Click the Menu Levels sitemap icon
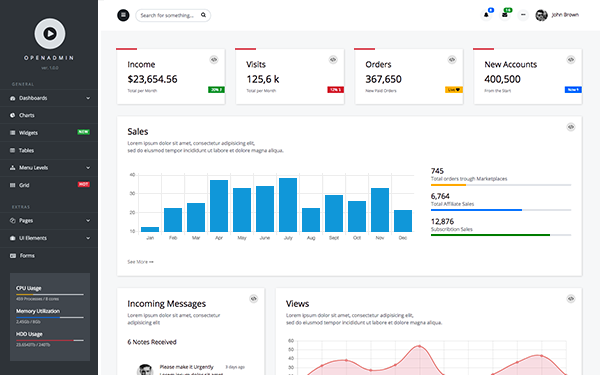Viewport: 600px width, 375px height. (13, 168)
